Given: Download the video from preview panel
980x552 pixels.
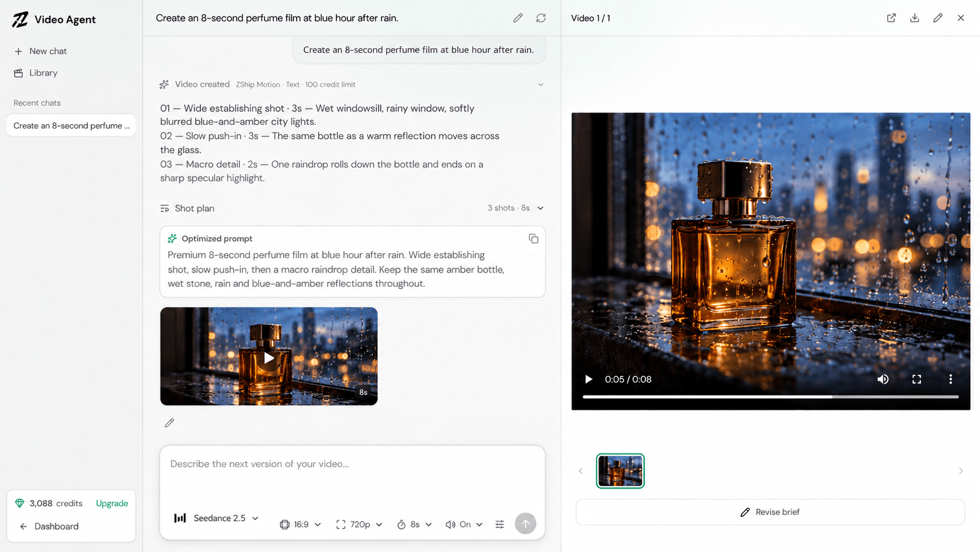Looking at the screenshot, I should (914, 18).
